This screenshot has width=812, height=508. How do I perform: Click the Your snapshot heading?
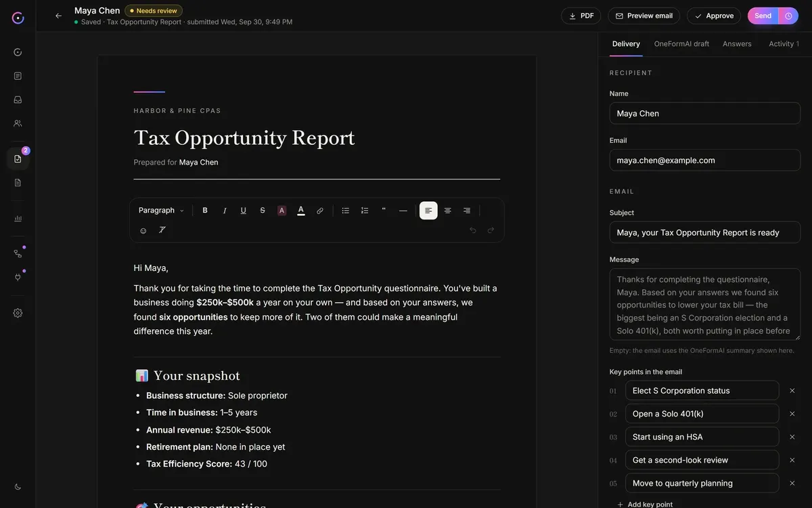(187, 376)
